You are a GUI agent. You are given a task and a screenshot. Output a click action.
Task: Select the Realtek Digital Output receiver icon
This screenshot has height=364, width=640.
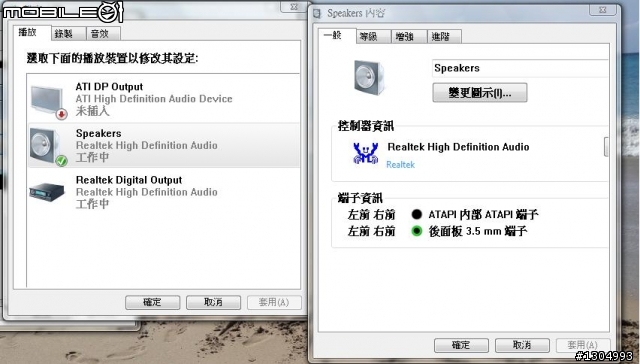click(47, 192)
